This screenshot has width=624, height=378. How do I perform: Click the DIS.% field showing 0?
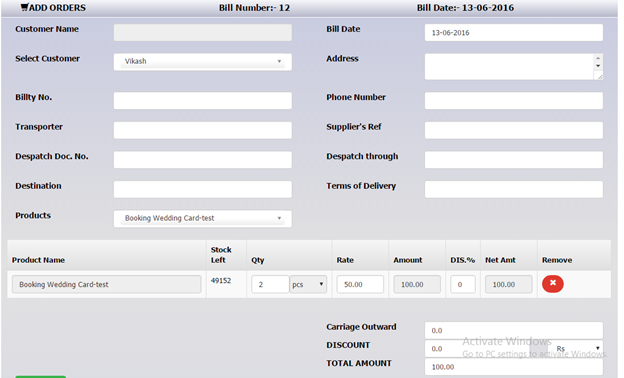click(x=463, y=284)
